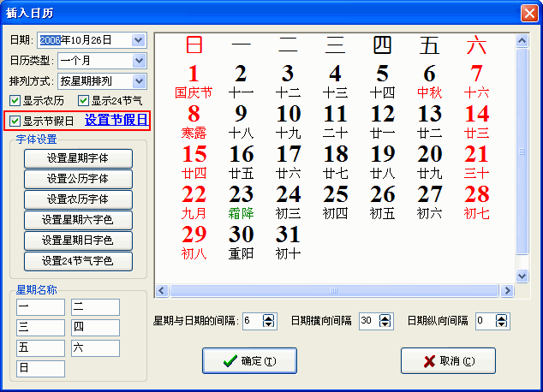Click the 日期纵向间隔 spinner arrows

click(x=502, y=321)
